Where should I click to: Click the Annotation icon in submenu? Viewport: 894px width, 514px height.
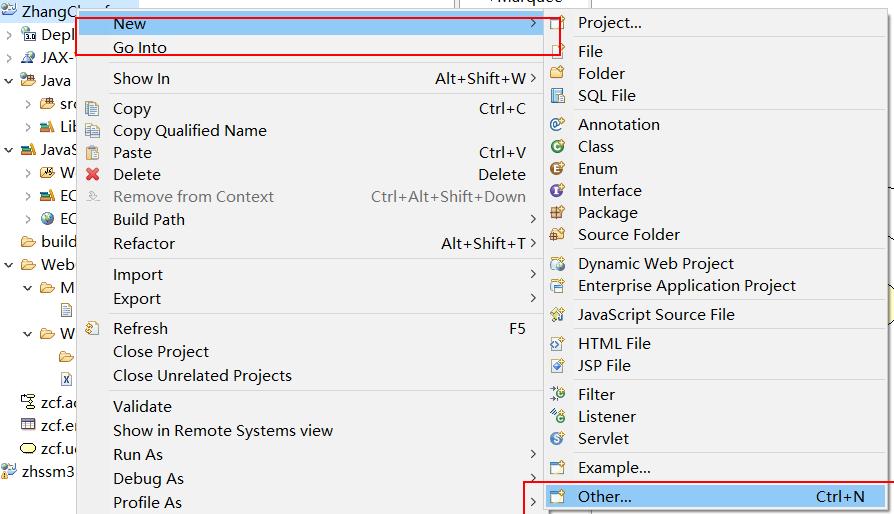click(x=558, y=125)
